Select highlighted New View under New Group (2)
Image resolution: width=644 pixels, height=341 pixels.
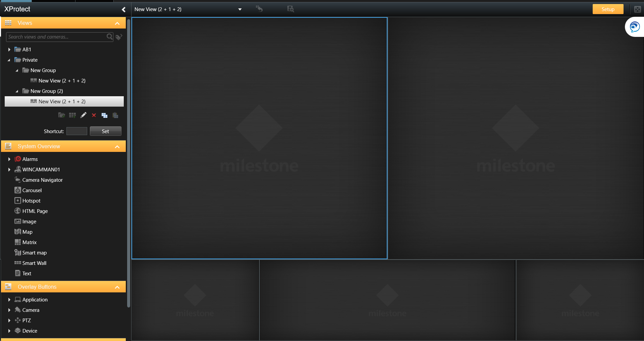coord(64,101)
